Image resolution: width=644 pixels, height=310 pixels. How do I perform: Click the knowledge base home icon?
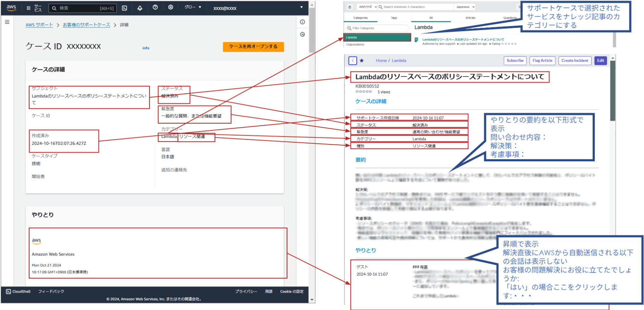[350, 7]
